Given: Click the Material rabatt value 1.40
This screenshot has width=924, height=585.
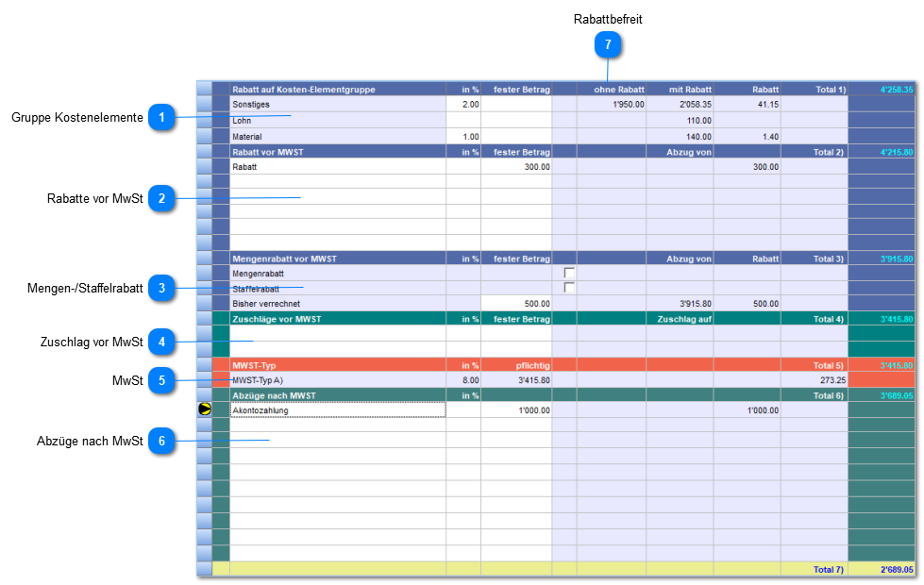Looking at the screenshot, I should point(770,137).
